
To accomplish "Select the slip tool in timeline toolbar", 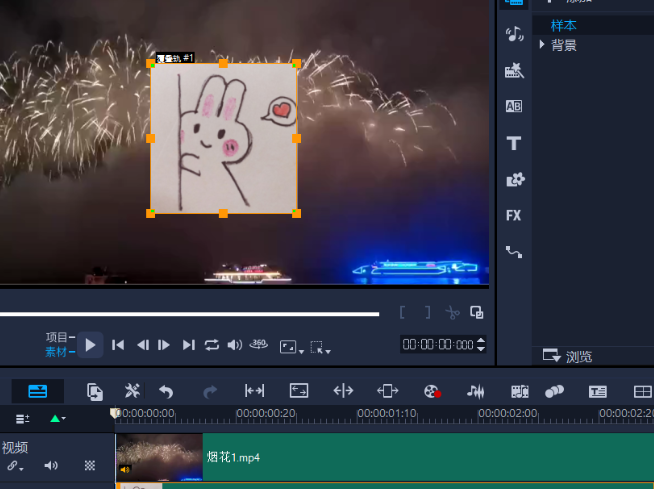I will [x=254, y=391].
